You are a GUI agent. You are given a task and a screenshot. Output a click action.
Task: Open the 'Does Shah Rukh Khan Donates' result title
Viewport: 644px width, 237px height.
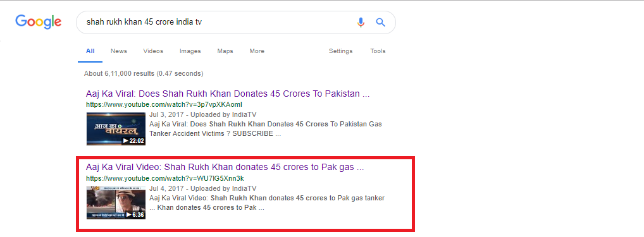(228, 94)
